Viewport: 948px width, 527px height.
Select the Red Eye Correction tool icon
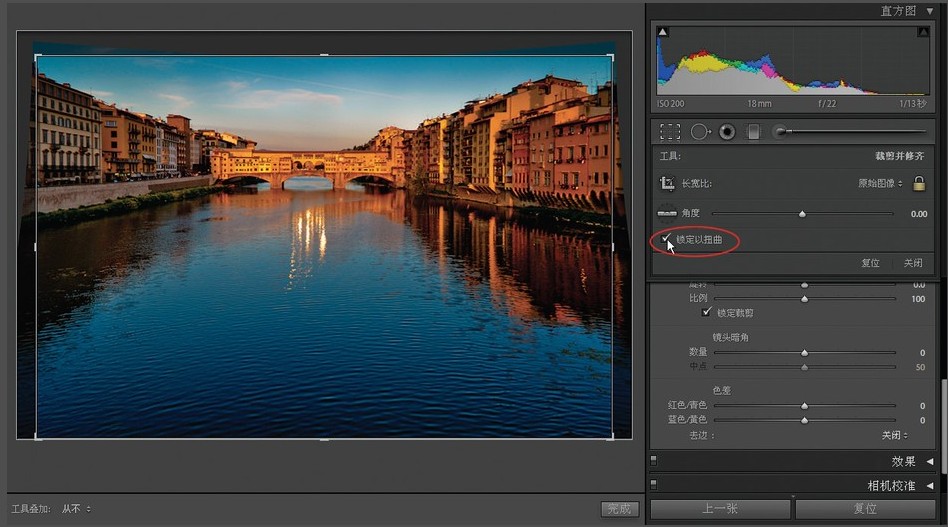[727, 132]
